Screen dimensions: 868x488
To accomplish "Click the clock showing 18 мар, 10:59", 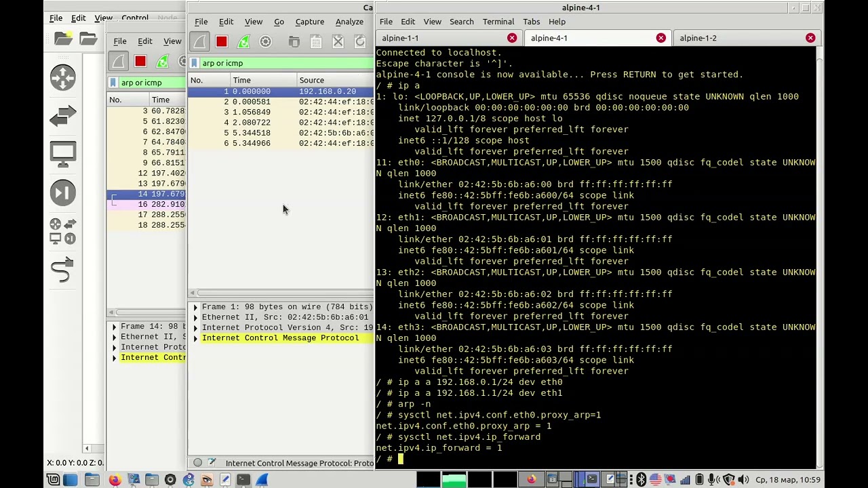I will point(787,480).
